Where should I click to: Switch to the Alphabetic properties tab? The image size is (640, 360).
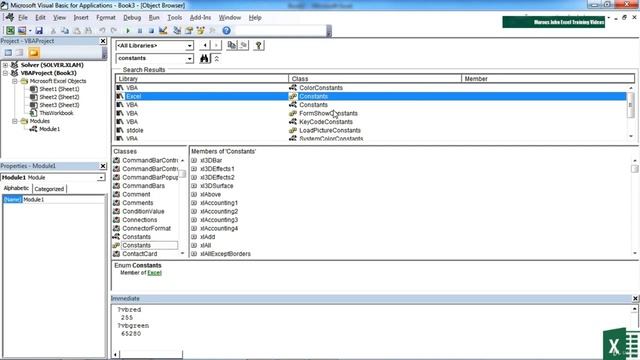[x=16, y=188]
